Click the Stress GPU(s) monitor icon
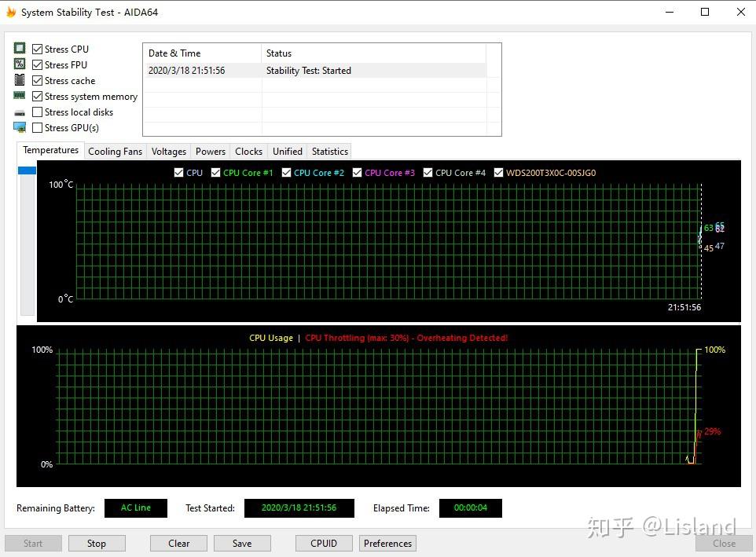 click(x=19, y=126)
